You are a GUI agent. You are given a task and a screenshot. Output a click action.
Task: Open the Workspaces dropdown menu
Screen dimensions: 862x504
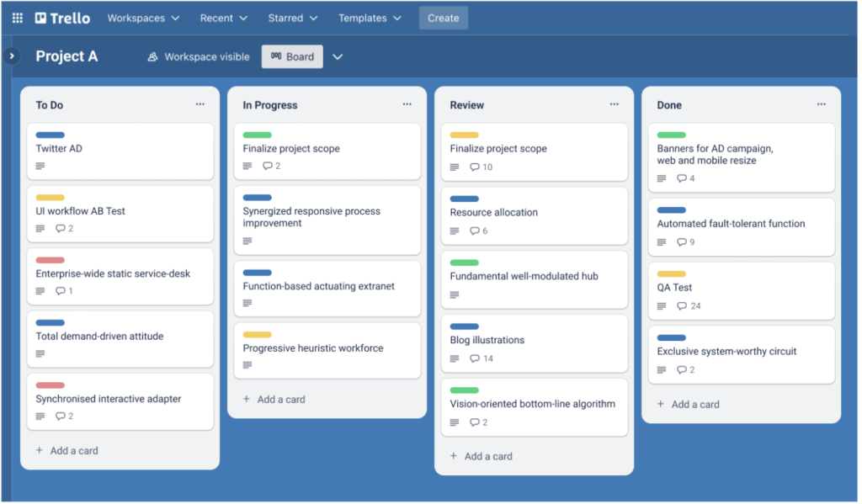click(x=143, y=19)
